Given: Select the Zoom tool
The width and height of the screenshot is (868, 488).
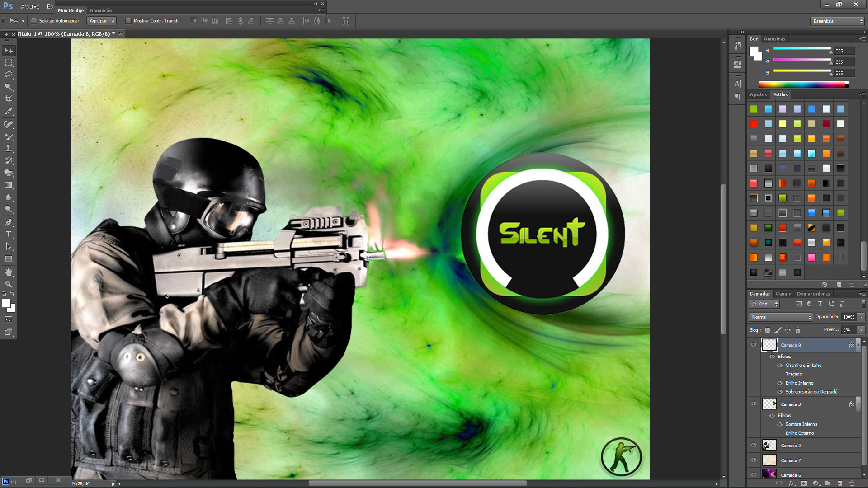Looking at the screenshot, I should [9, 284].
